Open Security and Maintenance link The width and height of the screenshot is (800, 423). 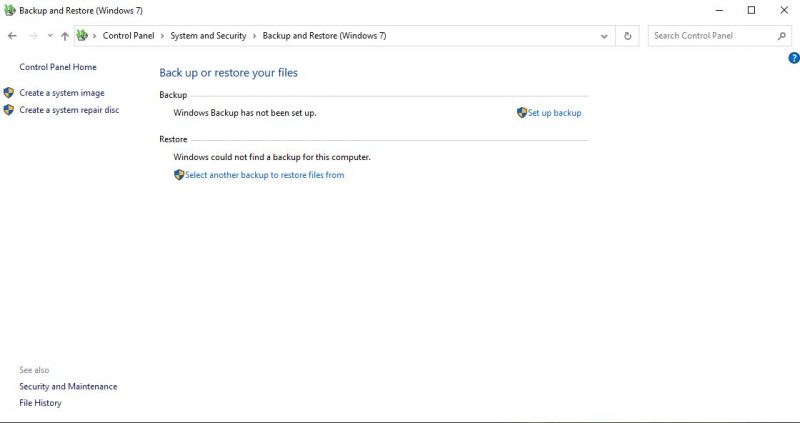[x=68, y=386]
